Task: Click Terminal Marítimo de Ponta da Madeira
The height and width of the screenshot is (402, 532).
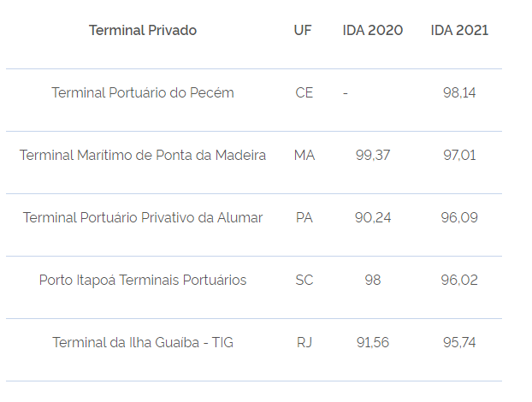Action: 143,155
